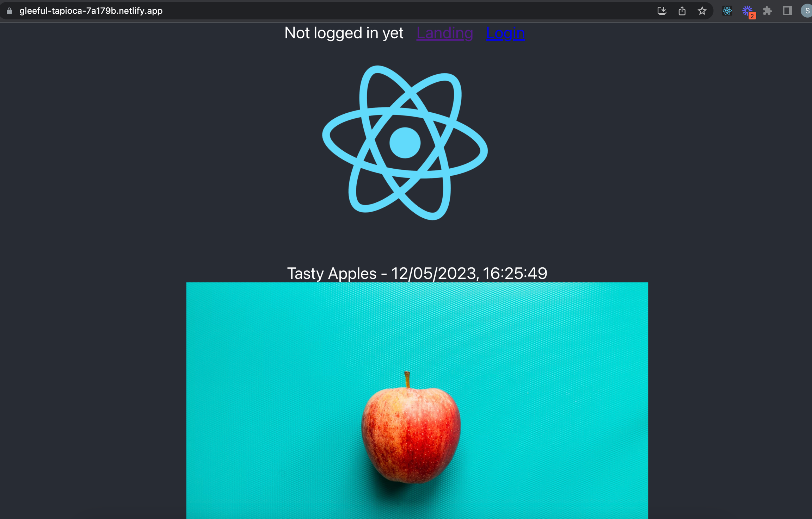The height and width of the screenshot is (519, 812).
Task: Open the Loom extension icon
Action: [x=746, y=10]
